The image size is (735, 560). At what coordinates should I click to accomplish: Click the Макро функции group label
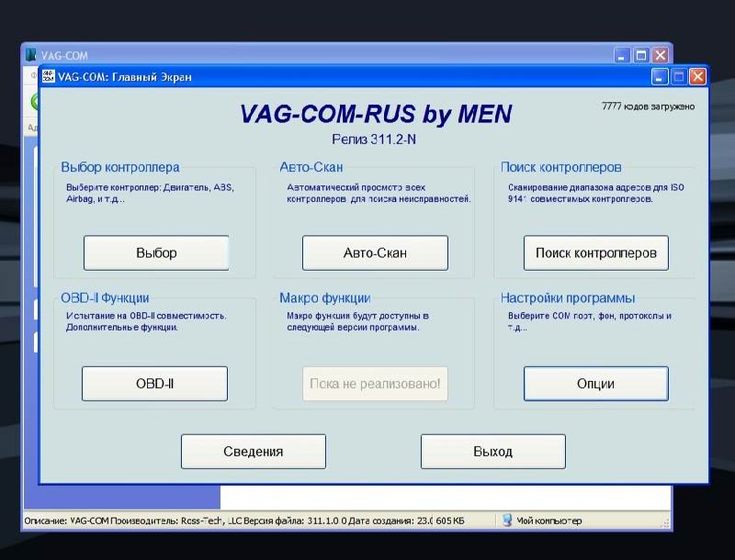coord(325,297)
